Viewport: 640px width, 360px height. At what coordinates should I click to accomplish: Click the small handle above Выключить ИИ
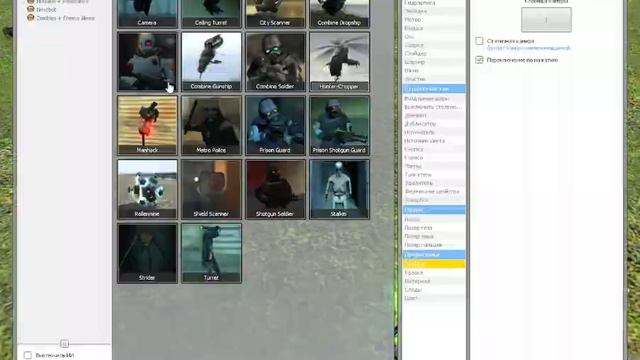click(x=64, y=344)
